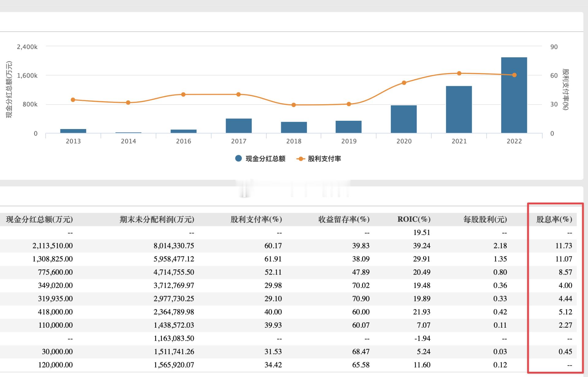The width and height of the screenshot is (588, 377).
Task: Select the cell 5,958,477.12
Action: (174, 259)
